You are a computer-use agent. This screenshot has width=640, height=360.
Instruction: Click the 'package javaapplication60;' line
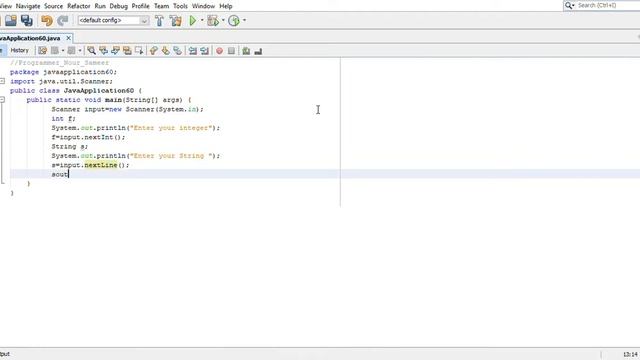coord(63,72)
